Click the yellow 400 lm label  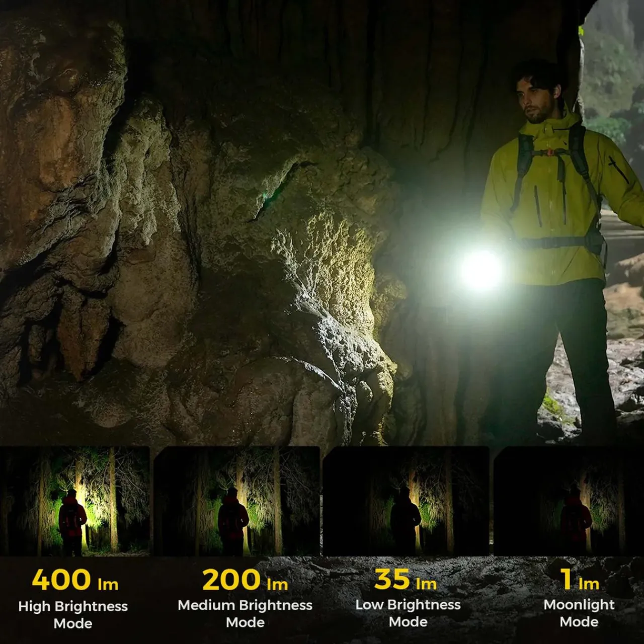[74, 585]
